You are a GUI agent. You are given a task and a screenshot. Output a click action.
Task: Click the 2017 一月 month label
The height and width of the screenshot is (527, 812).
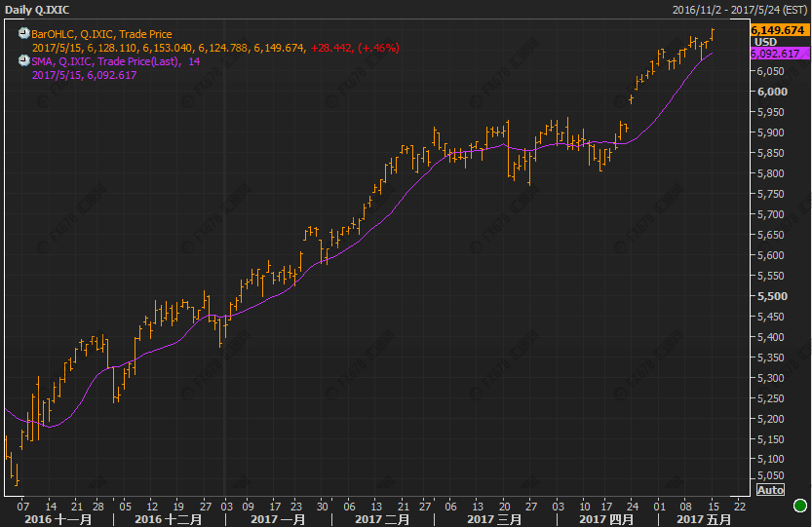278,519
